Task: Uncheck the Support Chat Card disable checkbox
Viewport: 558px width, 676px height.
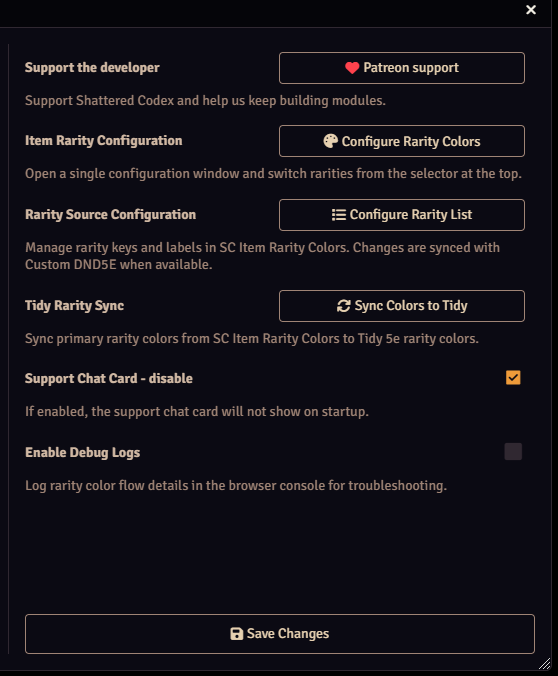Action: point(513,378)
